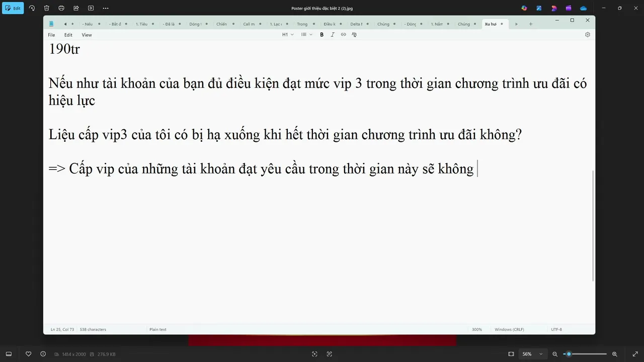Screen dimensions: 644x362
Task: Toggle bold formatting in Notepad
Action: coord(322,35)
